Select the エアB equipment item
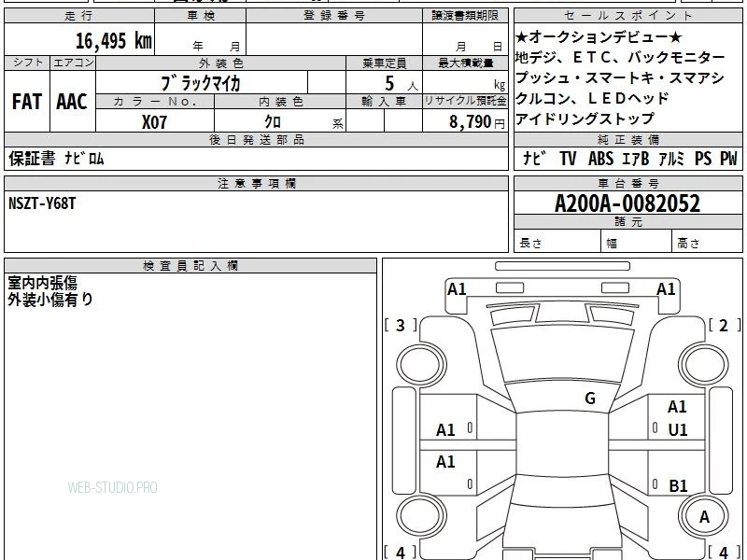This screenshot has height=560, width=747. click(x=636, y=159)
